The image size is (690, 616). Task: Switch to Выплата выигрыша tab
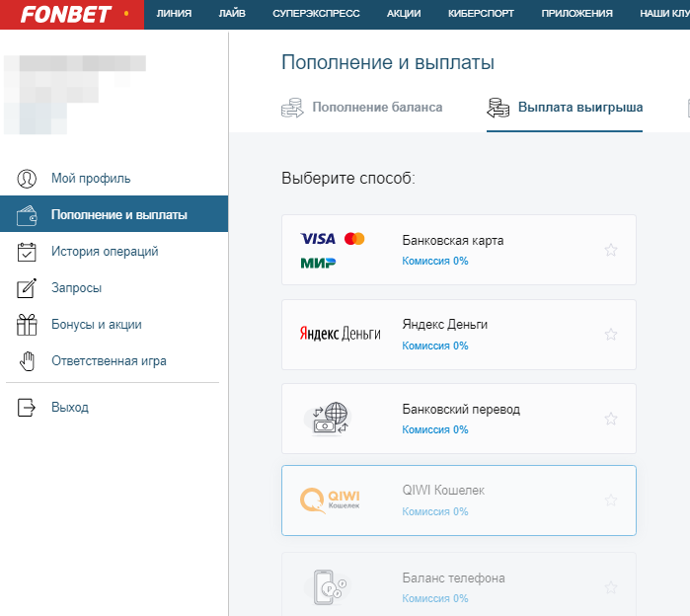(x=580, y=107)
